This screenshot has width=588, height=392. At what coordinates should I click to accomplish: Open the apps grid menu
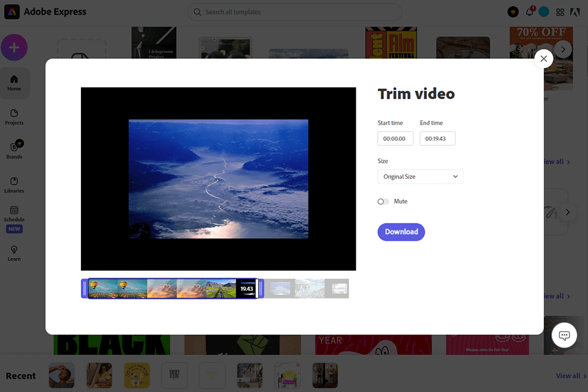coord(560,12)
